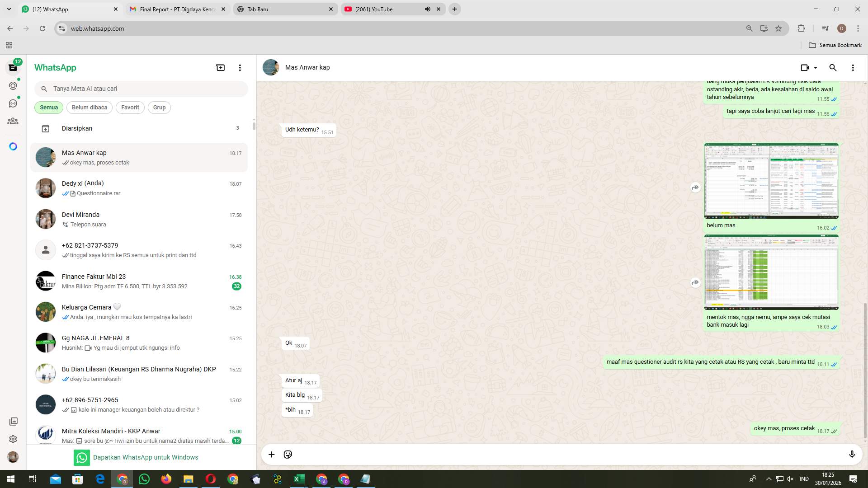Click Dapatkan WhatsApp untuk Windows
Viewport: 868px width, 488px height.
[145, 457]
